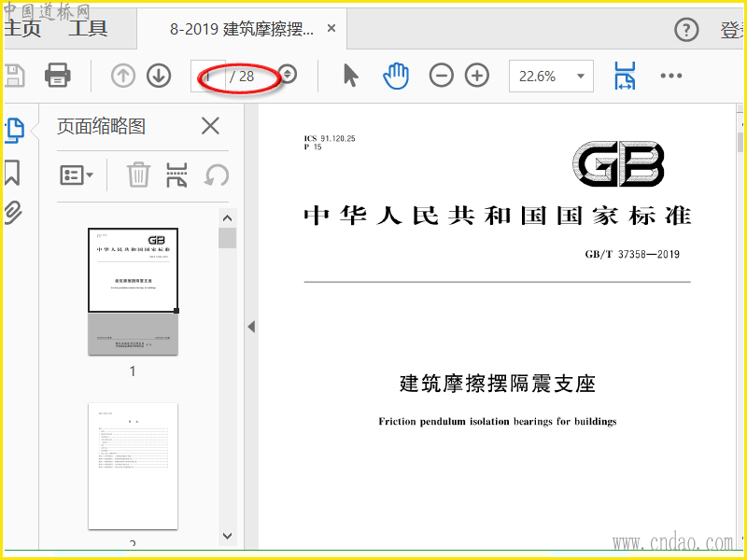Screen dimensions: 747x560
Task: Open the Attachments paperclip panel
Action: (13, 213)
